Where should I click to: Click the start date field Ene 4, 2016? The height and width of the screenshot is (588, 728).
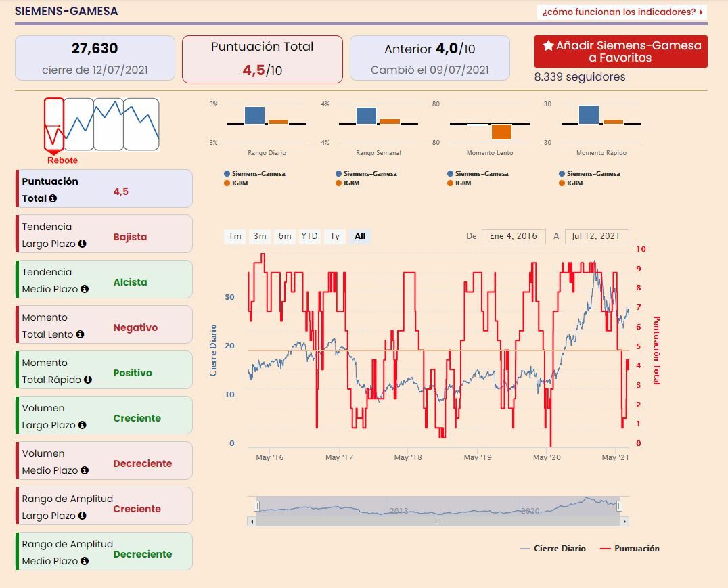(x=514, y=236)
